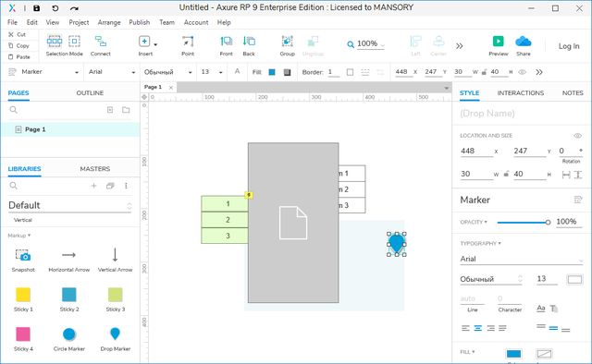Screen dimensions: 592x364
Task: Click the border color box icon
Action: [350, 72]
